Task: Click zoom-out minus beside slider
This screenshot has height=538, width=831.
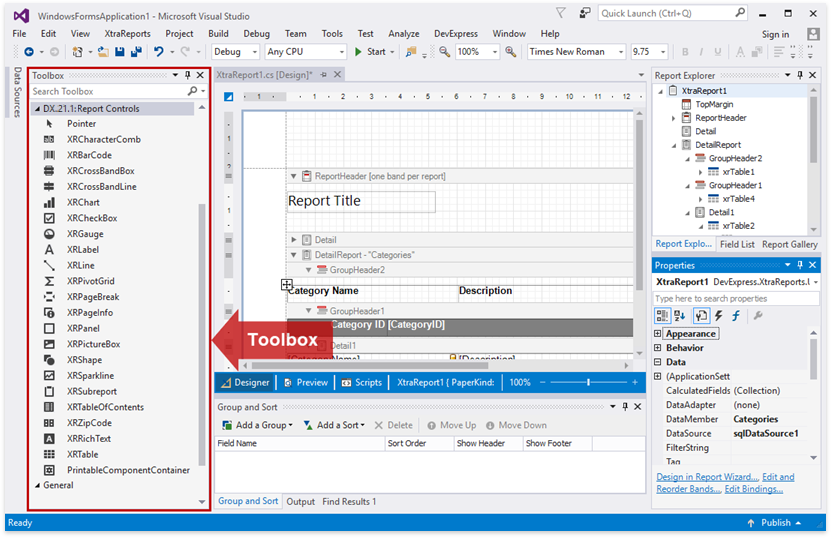Action: click(x=542, y=383)
